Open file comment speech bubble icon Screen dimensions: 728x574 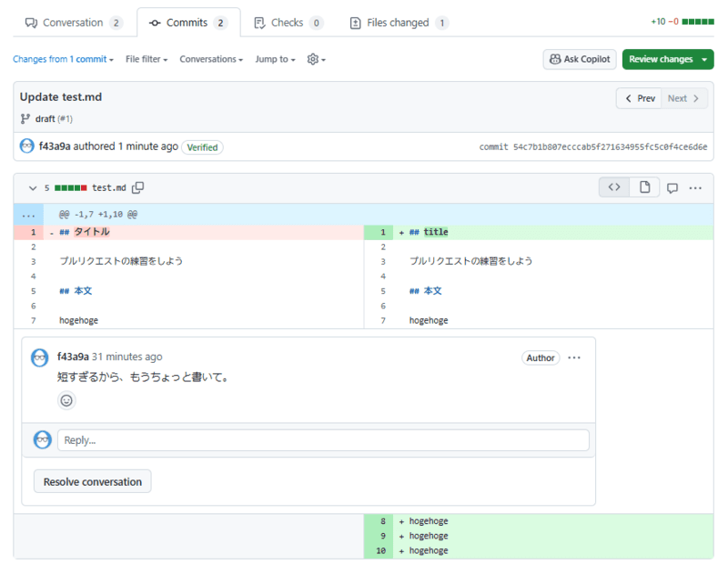click(672, 188)
